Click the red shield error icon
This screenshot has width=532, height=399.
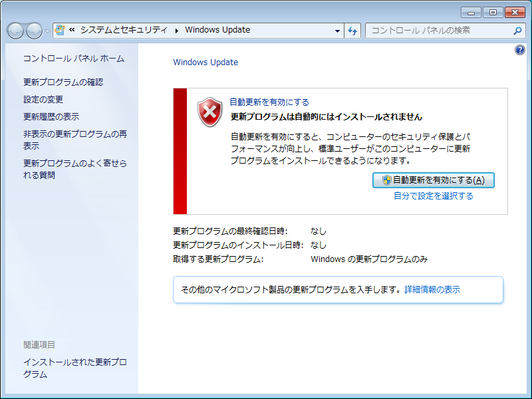(209, 112)
